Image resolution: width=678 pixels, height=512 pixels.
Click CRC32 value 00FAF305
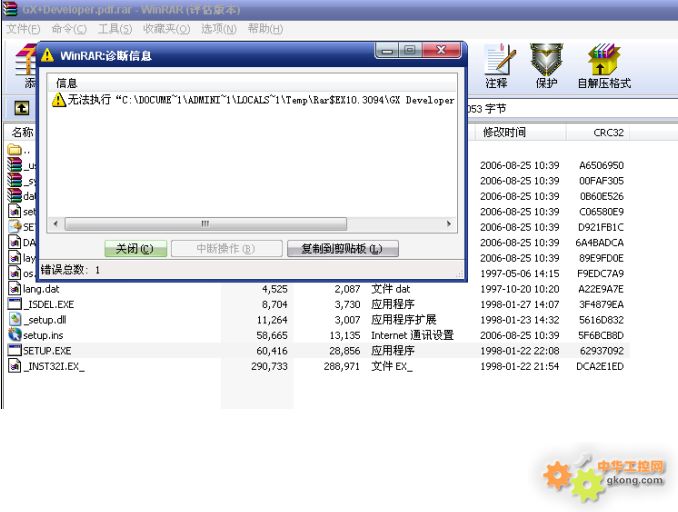coord(601,181)
